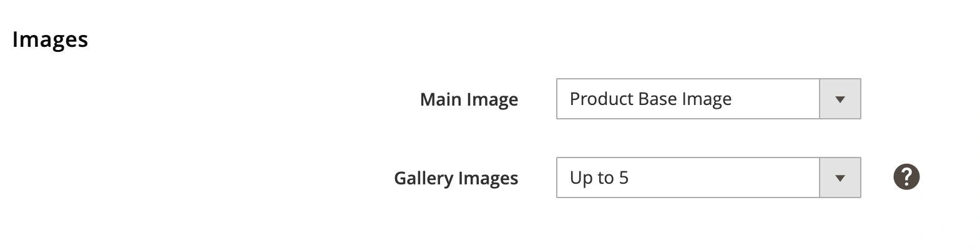
Task: Click the Up to 5 value text
Action: pos(599,177)
